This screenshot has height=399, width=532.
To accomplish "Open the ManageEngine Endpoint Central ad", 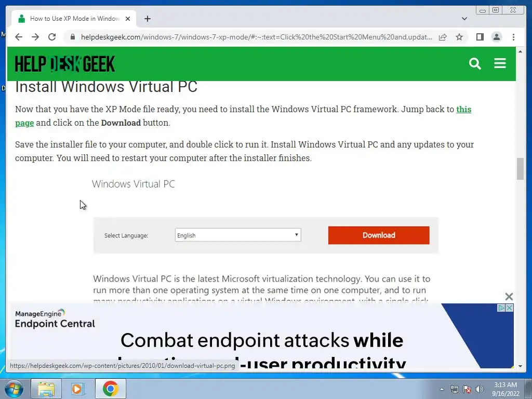I will pyautogui.click(x=261, y=336).
